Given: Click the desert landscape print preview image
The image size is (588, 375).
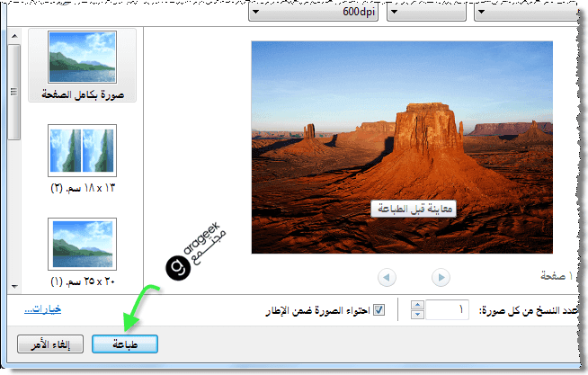Looking at the screenshot, I should pyautogui.click(x=400, y=147).
